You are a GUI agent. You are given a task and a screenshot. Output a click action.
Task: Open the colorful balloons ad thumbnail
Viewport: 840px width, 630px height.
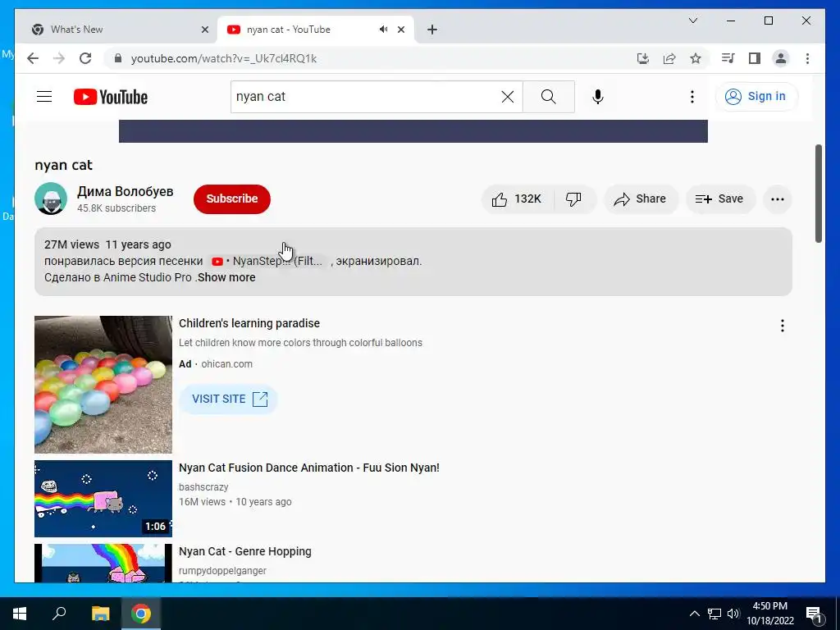(103, 385)
